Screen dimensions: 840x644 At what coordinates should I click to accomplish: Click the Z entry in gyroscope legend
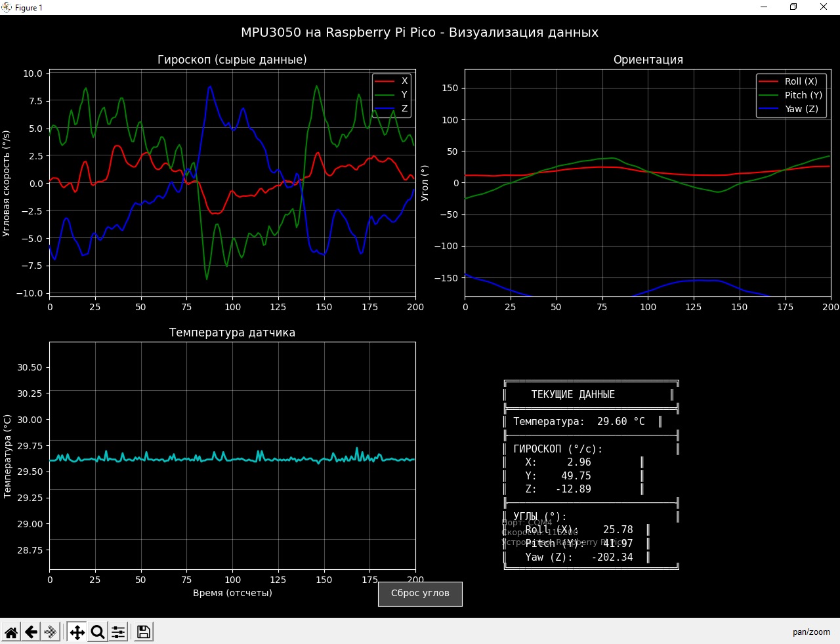(404, 108)
